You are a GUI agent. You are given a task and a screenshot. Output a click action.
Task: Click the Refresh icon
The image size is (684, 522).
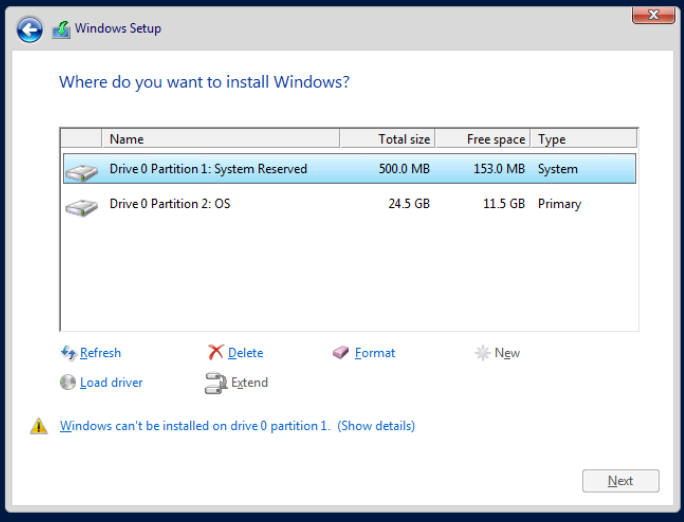pos(68,353)
